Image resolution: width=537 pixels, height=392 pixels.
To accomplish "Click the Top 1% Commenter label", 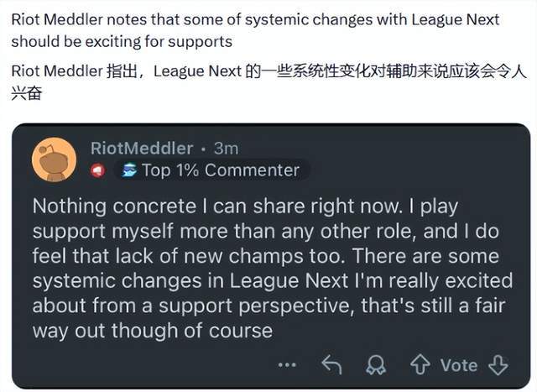I will (220, 170).
